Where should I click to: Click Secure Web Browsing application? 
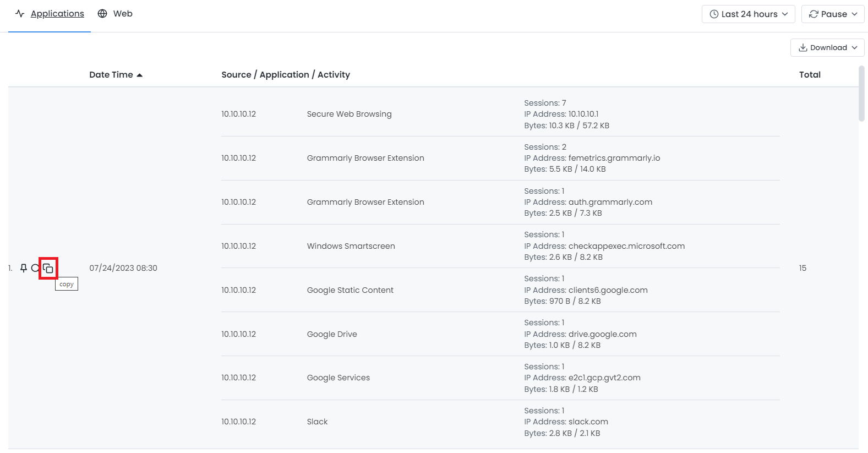point(350,114)
